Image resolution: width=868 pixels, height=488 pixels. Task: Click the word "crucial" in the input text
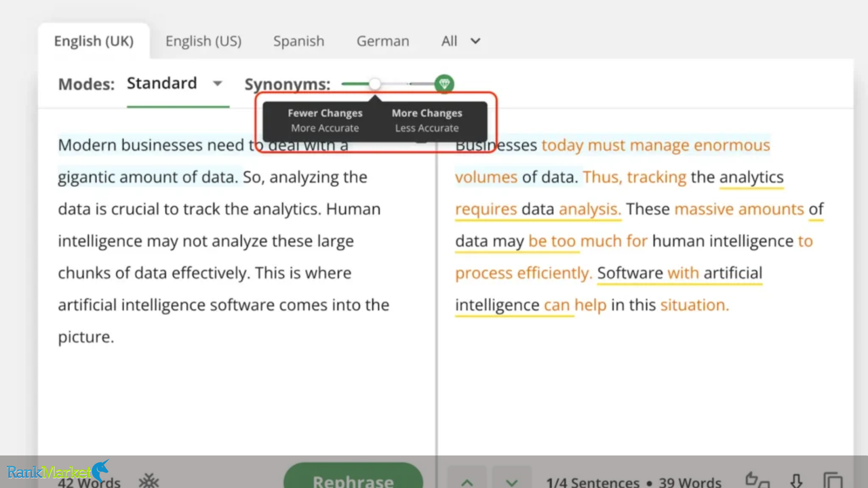[136, 209]
